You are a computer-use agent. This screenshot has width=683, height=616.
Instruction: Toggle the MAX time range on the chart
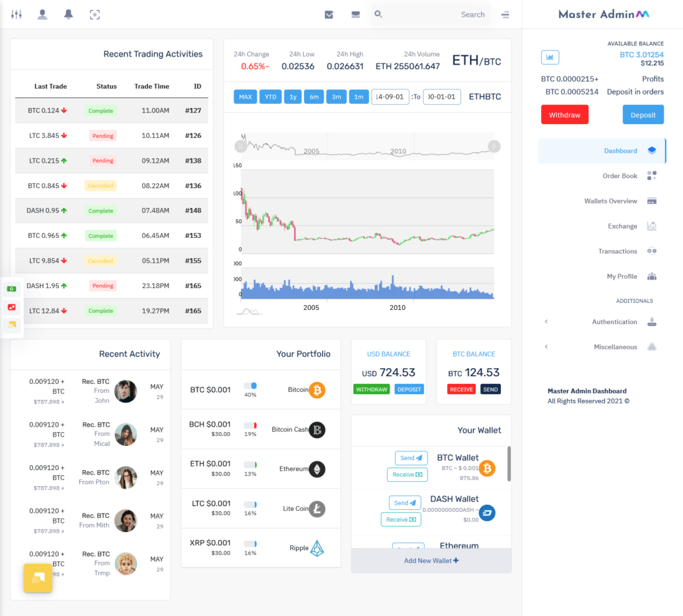[x=245, y=96]
